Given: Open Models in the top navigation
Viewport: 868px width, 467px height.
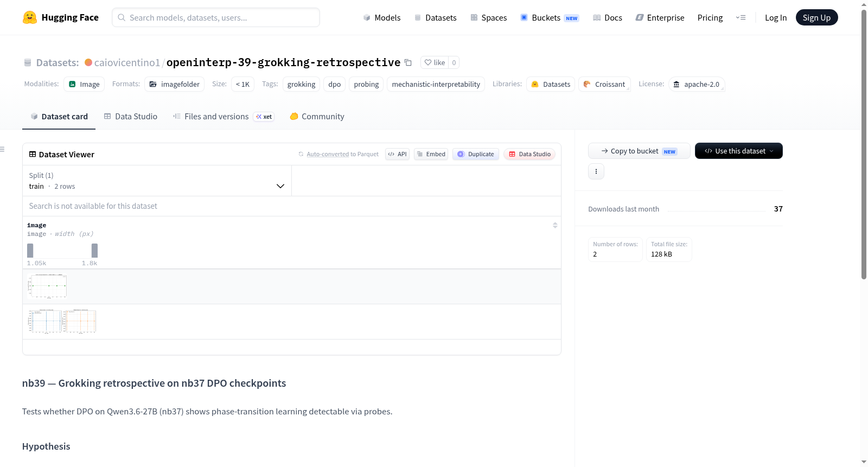Looking at the screenshot, I should (382, 17).
